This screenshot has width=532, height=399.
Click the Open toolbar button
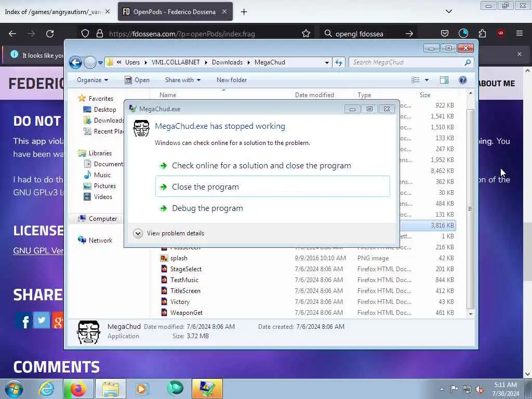point(137,80)
